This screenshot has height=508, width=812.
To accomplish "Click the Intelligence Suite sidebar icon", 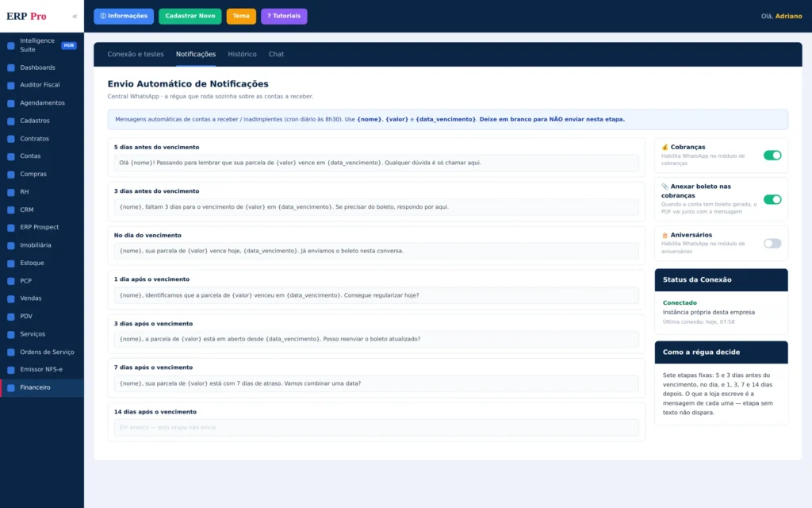I will [11, 45].
